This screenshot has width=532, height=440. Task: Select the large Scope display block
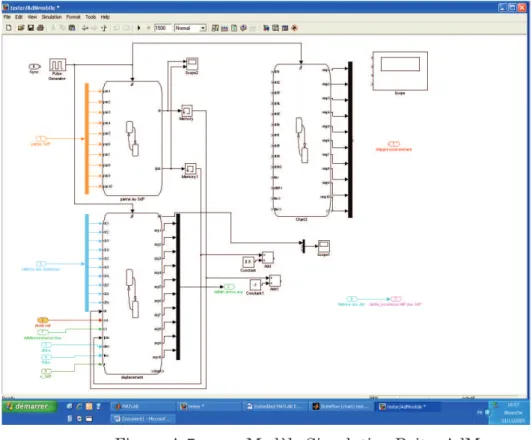tap(400, 71)
